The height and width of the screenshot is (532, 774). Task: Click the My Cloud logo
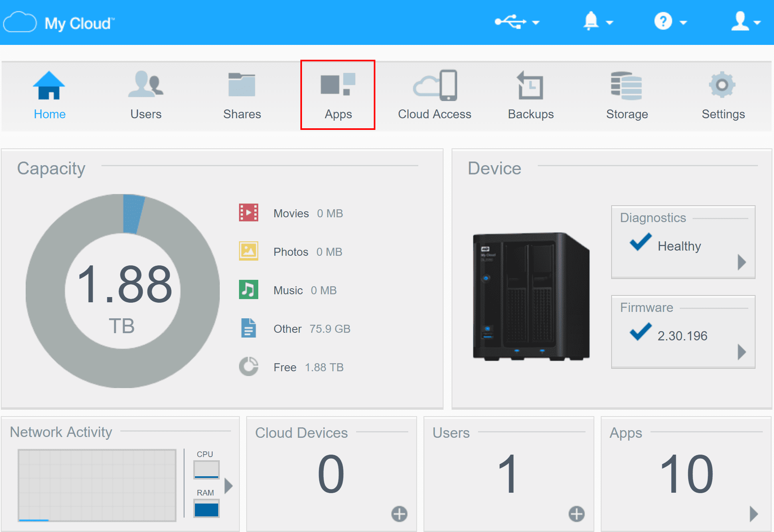coord(59,23)
